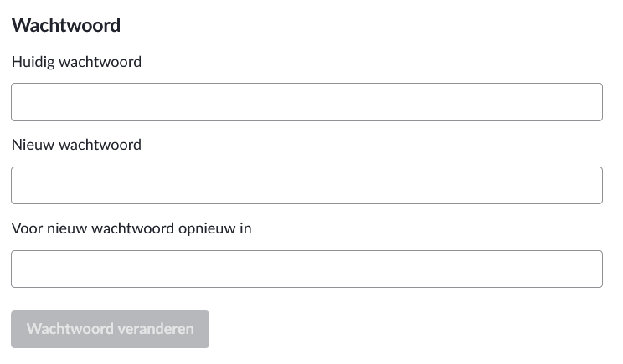Place cursor in the confirm new password box
Screen dimensions: 623x364
[x=306, y=269]
